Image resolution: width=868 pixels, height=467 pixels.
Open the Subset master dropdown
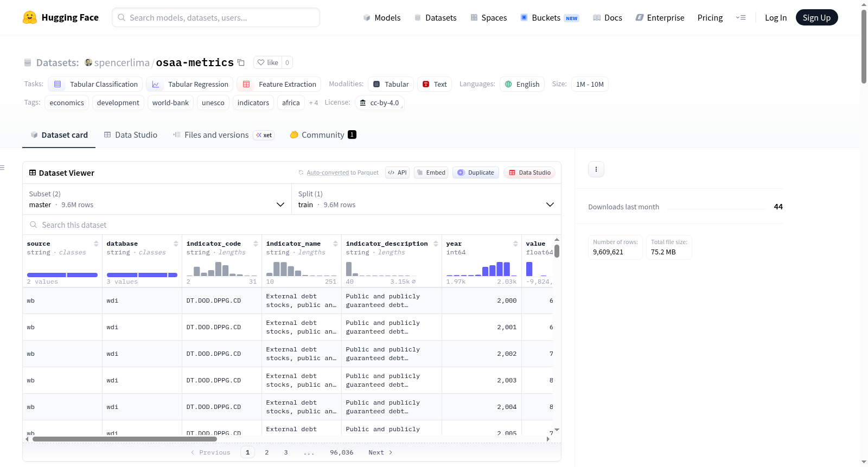(x=157, y=199)
